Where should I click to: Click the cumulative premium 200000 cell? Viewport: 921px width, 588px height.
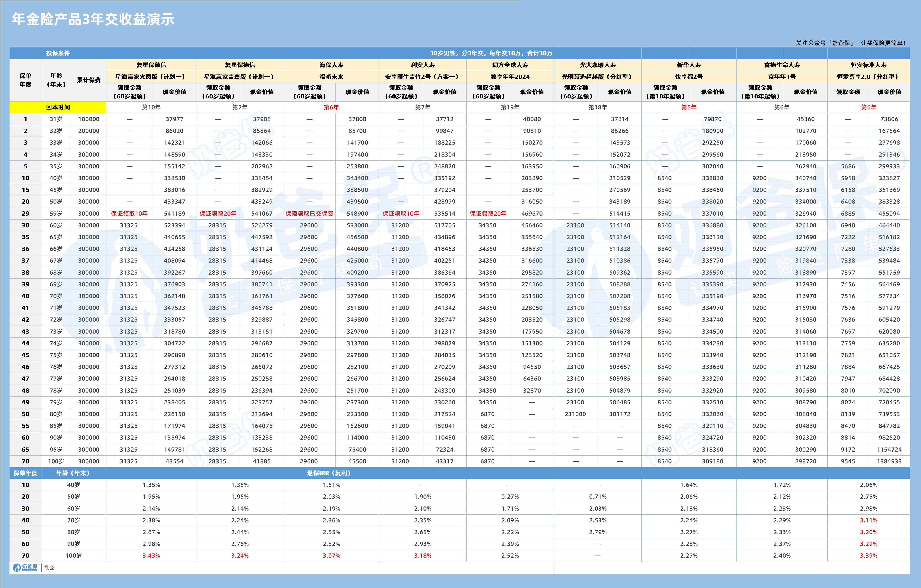[x=89, y=131]
